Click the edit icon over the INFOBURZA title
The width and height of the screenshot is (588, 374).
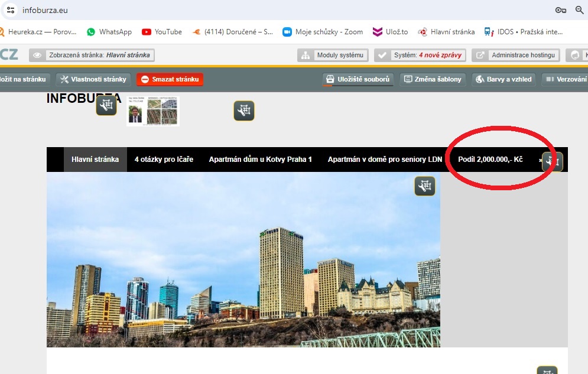pyautogui.click(x=106, y=106)
